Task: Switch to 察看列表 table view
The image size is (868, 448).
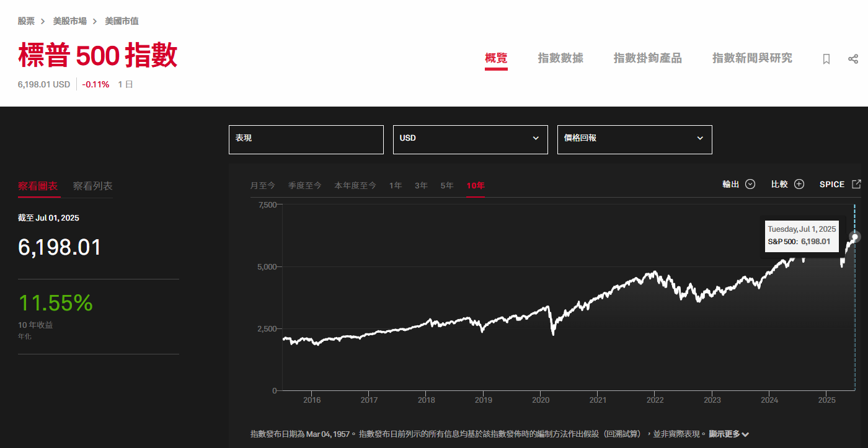Action: [x=93, y=186]
